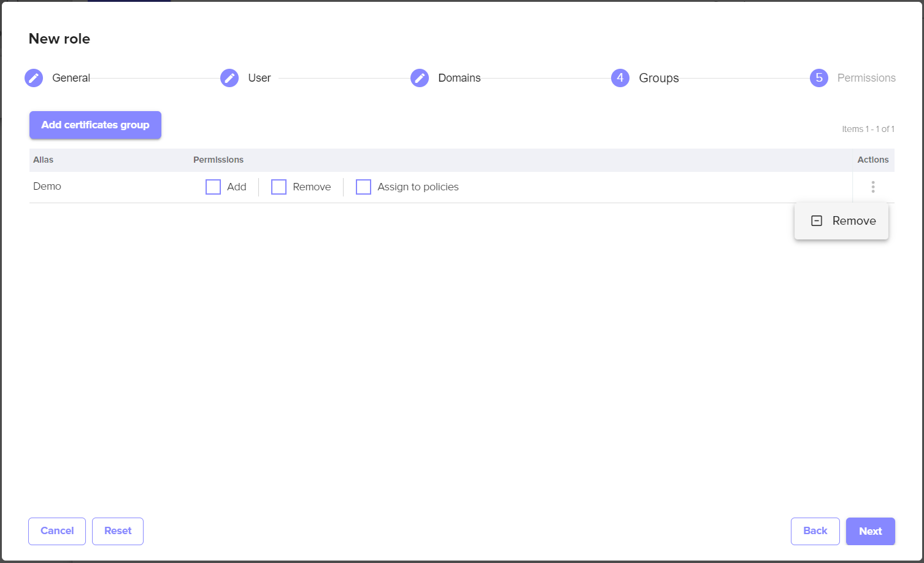
Task: Click the step 4 Groups circle icon
Action: pos(620,78)
